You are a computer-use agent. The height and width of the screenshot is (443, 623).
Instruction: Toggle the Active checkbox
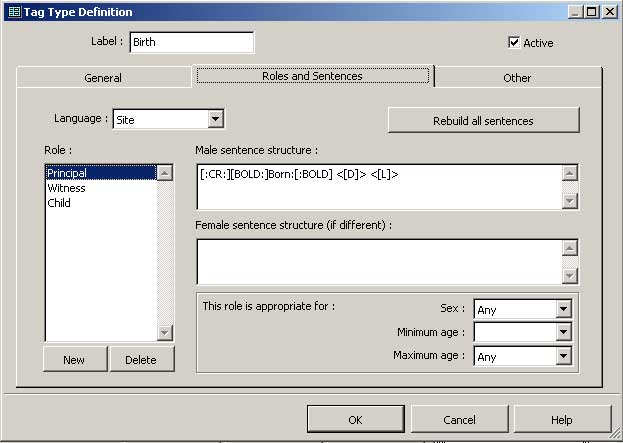(514, 43)
